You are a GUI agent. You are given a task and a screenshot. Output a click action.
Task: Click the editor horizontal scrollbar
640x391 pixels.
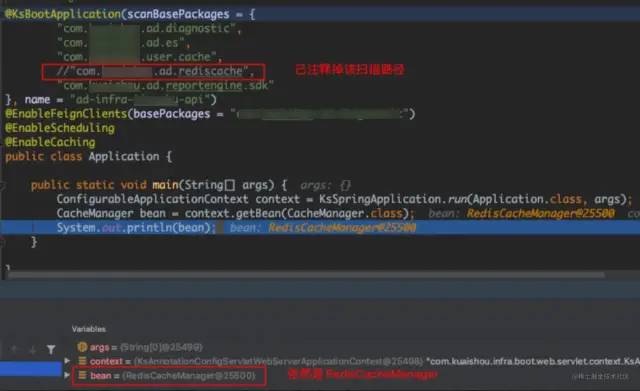306,275
